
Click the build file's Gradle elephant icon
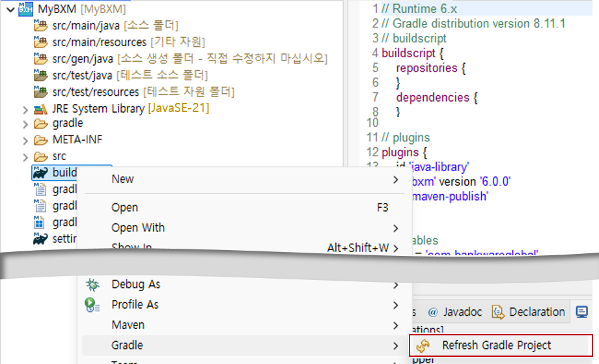40,173
